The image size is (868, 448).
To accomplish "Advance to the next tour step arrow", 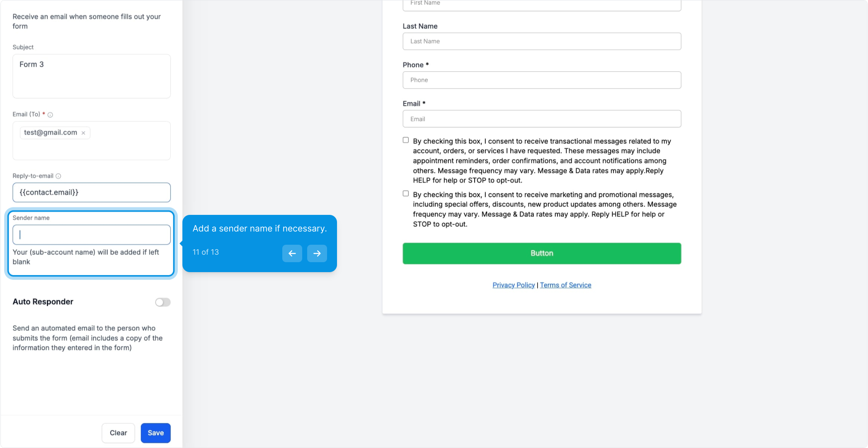I will (317, 253).
